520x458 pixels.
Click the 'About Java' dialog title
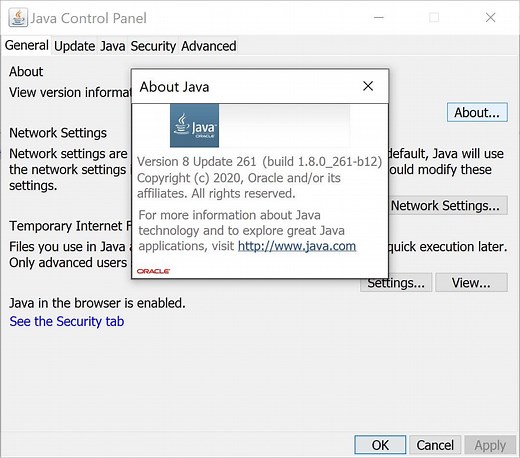174,87
